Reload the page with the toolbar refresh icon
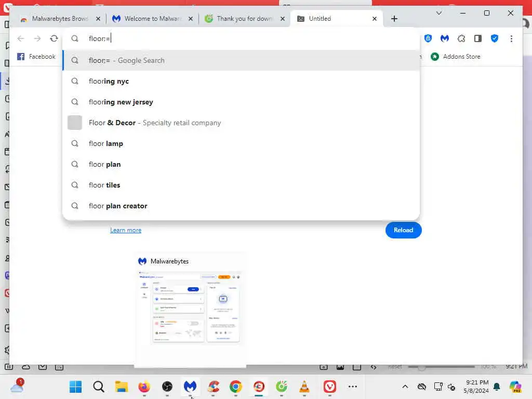Viewport: 532px width, 399px height. coord(54,38)
